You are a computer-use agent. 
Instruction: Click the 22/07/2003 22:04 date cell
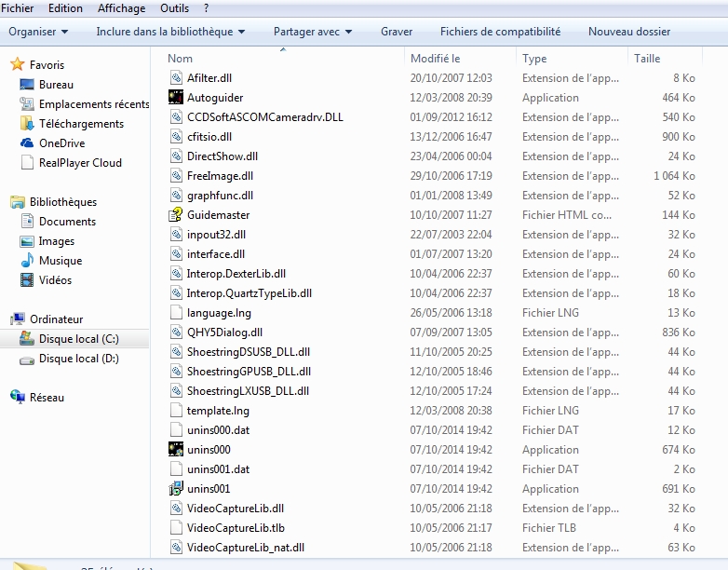(451, 234)
